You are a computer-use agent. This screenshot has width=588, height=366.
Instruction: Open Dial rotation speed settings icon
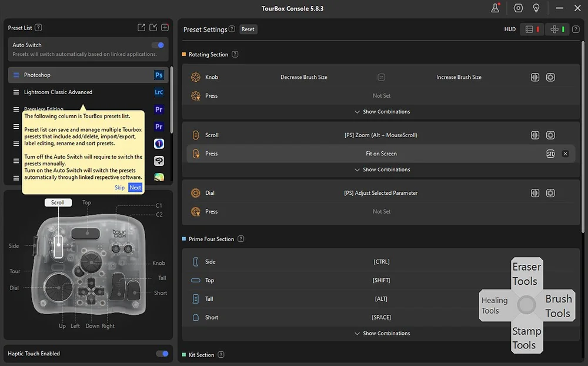point(550,193)
